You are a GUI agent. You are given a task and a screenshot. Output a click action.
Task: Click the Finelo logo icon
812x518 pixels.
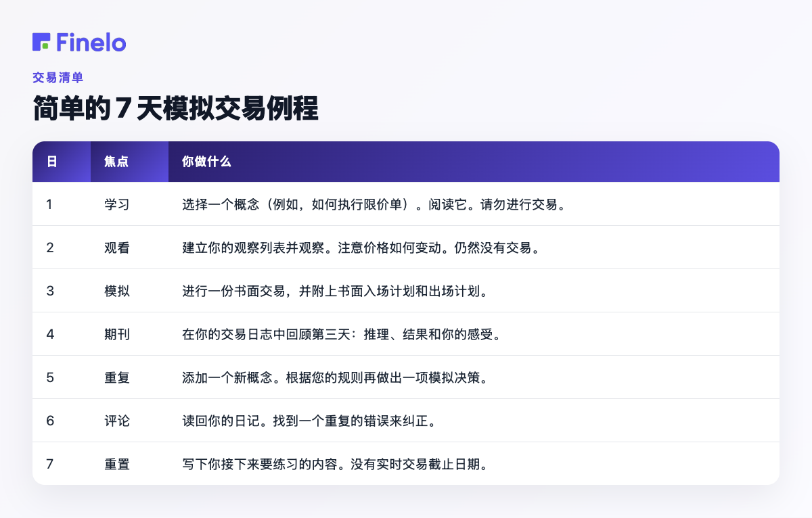[41, 42]
